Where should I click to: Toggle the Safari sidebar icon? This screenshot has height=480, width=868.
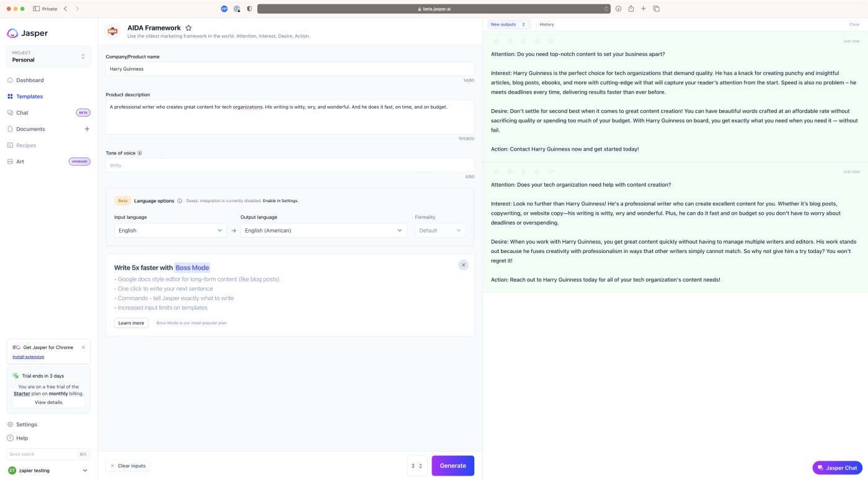coord(37,9)
